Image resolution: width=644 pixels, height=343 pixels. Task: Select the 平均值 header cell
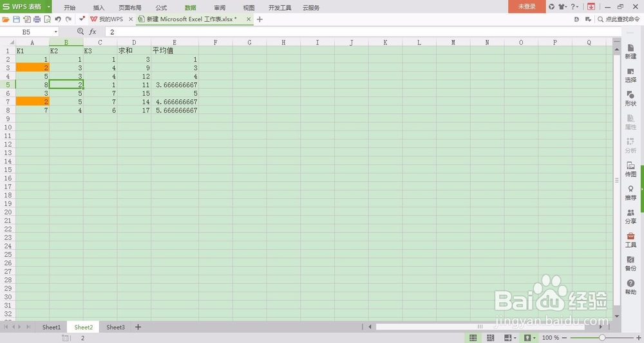point(175,51)
